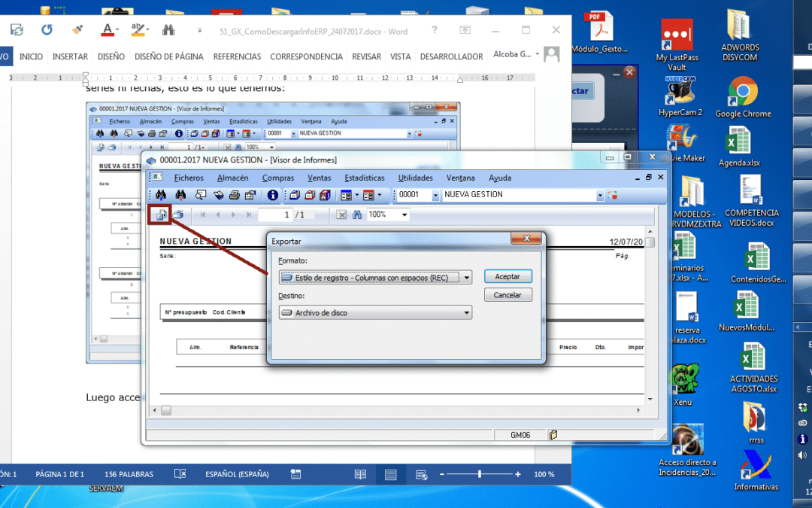Screen dimensions: 812x508
Task: Click the second binoculars icon in ERP toolbar
Action: 180,195
